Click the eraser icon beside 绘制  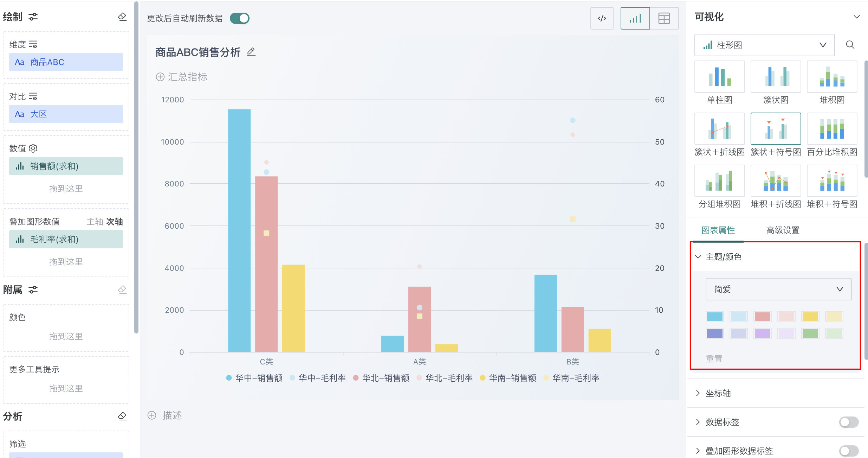(x=122, y=17)
